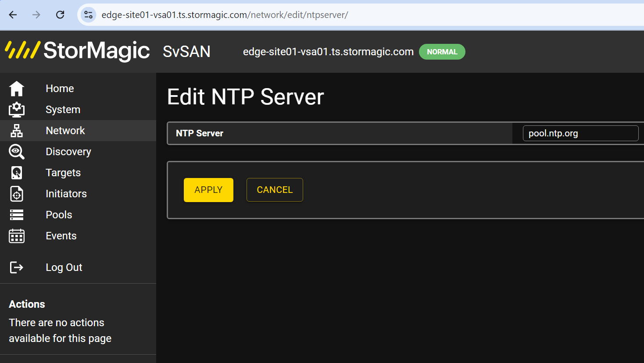This screenshot has width=644, height=363.
Task: Open site information icon in address bar
Action: point(88,15)
